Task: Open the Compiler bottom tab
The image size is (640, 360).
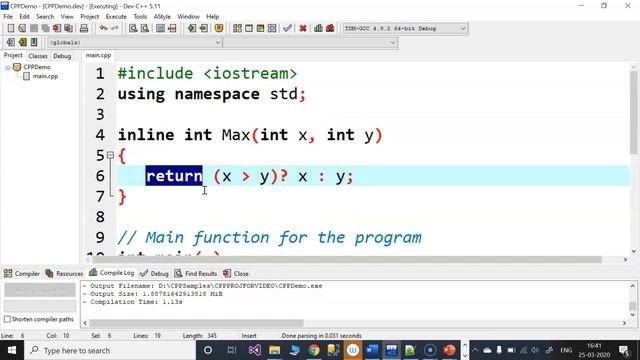Action: pyautogui.click(x=22, y=273)
